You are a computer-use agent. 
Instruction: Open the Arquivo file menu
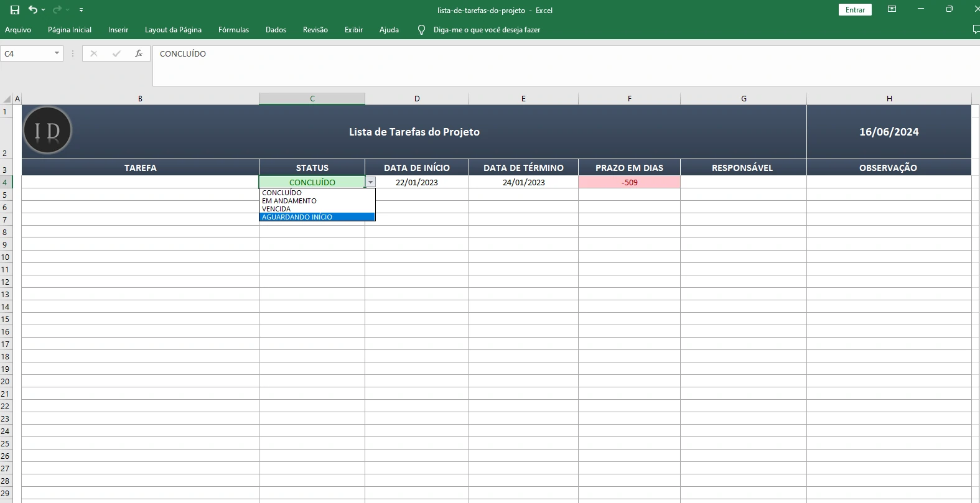point(18,30)
